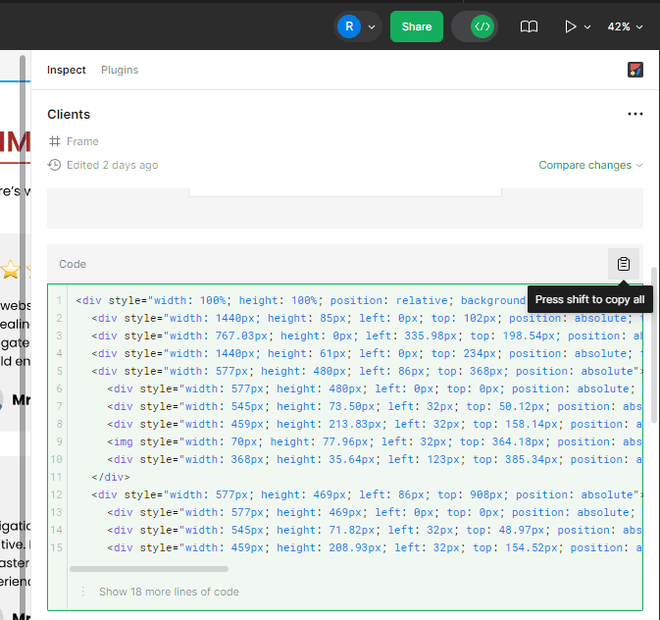
Task: Open the 42% zoom dropdown
Action: pyautogui.click(x=625, y=27)
